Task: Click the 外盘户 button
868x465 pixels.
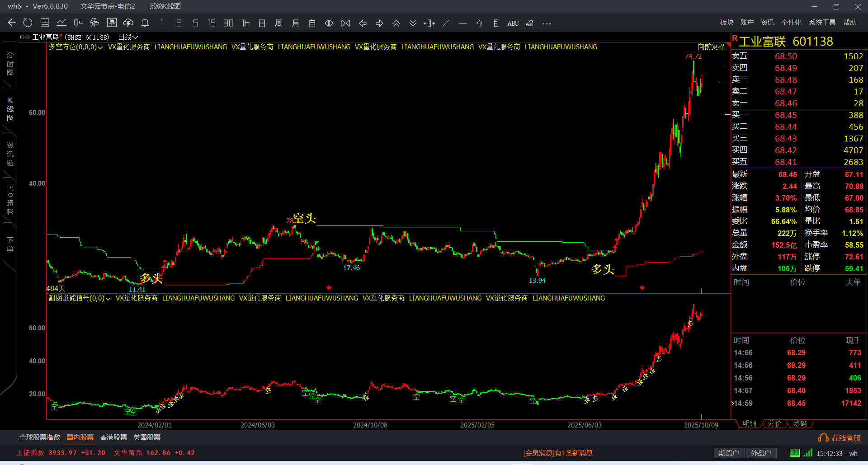Action: [760, 453]
